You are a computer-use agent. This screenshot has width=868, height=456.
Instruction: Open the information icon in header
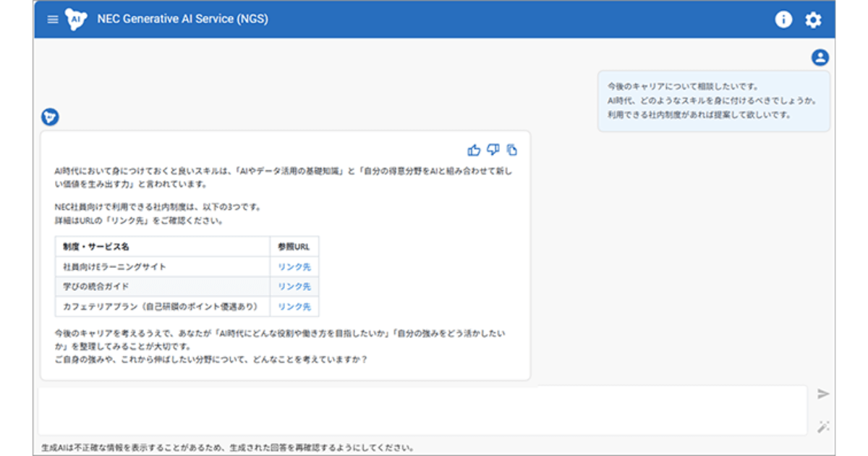pyautogui.click(x=783, y=20)
